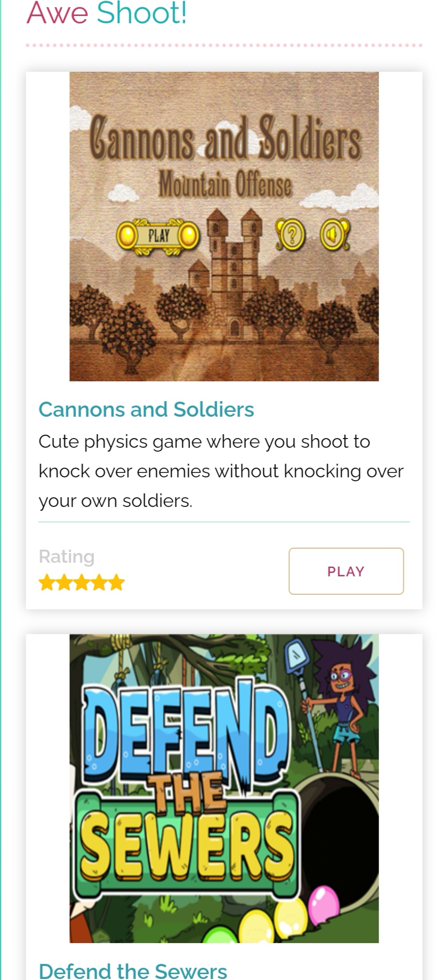Click the Cute physics game description text

(221, 471)
